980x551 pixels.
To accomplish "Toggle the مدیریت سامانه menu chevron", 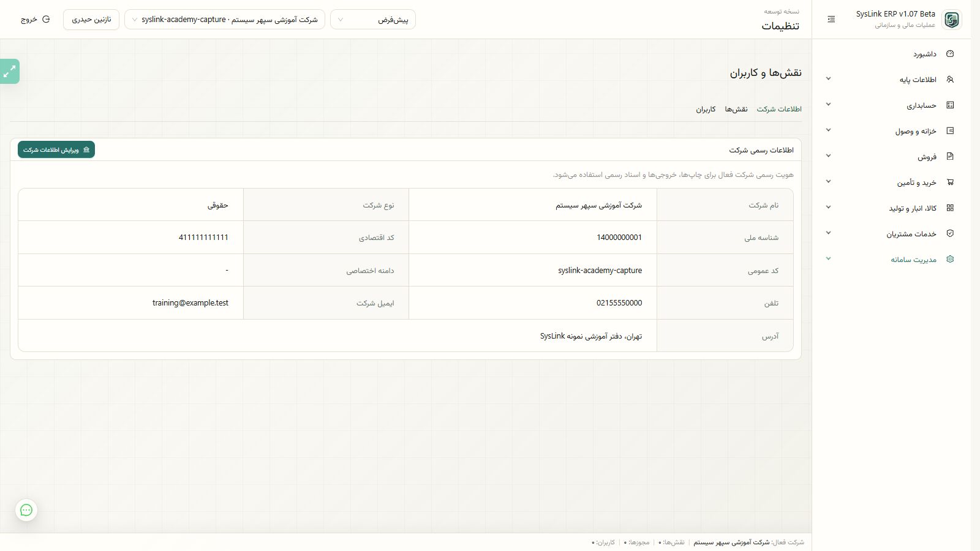I will (x=828, y=259).
